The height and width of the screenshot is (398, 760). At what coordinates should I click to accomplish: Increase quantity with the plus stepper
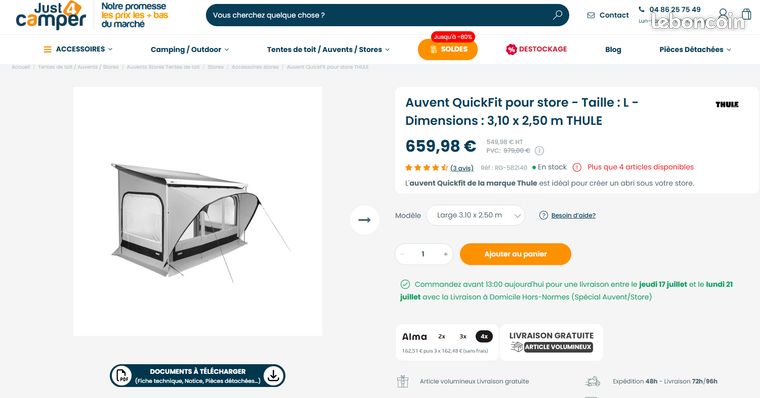[445, 254]
